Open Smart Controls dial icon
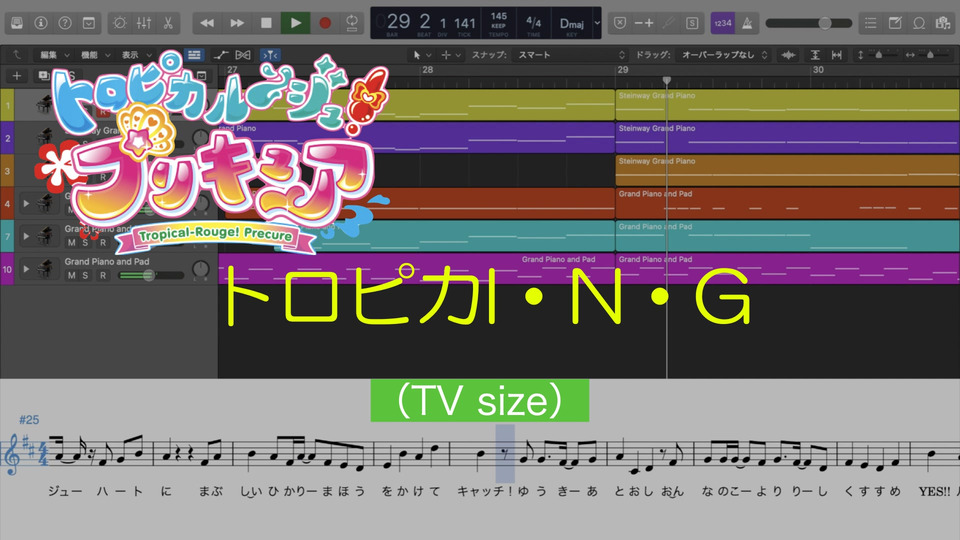This screenshot has height=540, width=960. click(120, 23)
